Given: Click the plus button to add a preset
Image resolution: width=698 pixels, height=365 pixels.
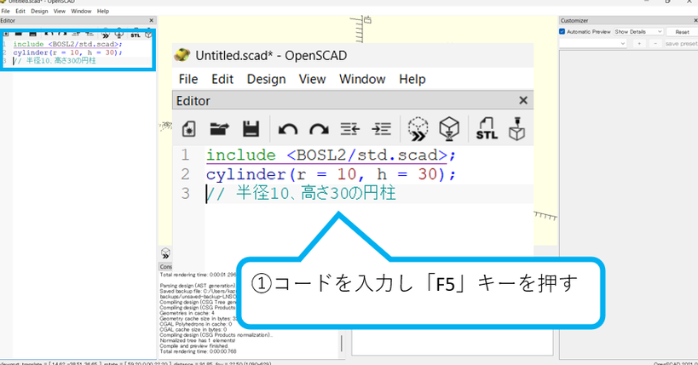Looking at the screenshot, I should tap(639, 44).
